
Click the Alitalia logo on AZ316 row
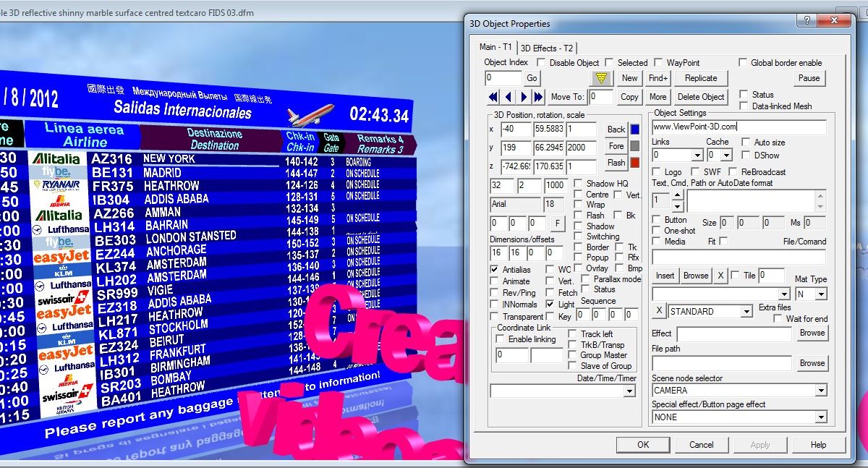tap(56, 158)
